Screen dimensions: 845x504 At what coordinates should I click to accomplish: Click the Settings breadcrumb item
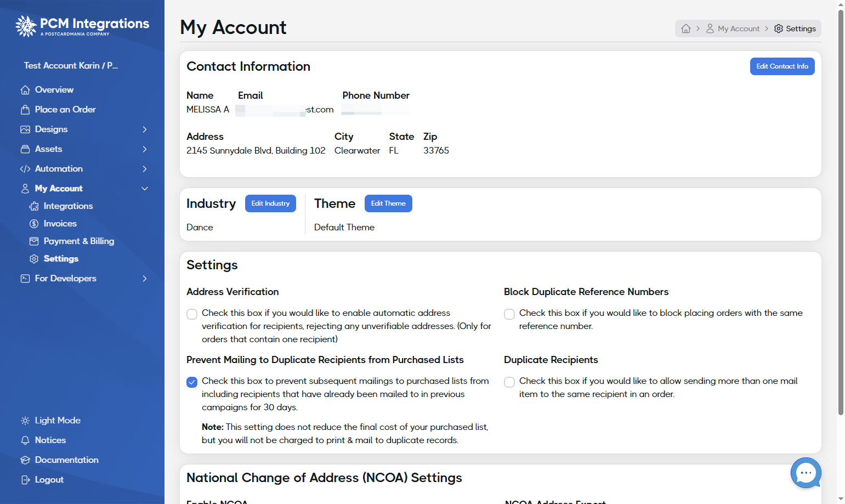click(795, 29)
